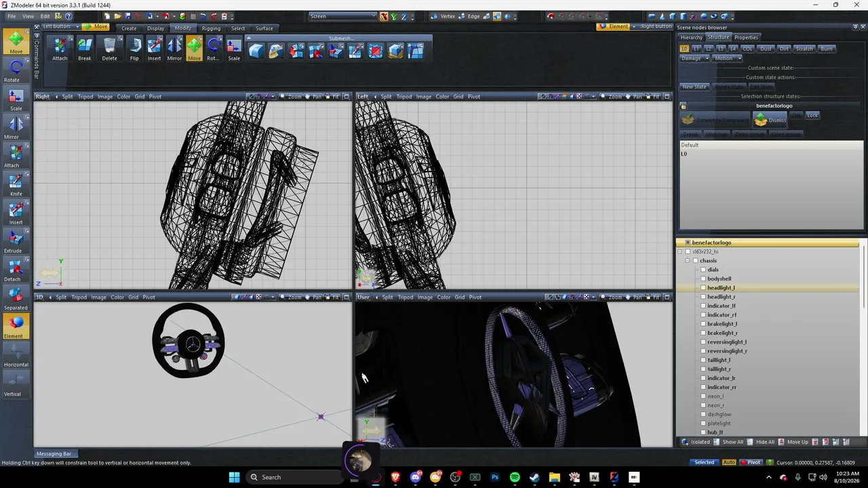Image resolution: width=868 pixels, height=488 pixels.
Task: Tick the taillight_r node checkbox
Action: click(703, 369)
